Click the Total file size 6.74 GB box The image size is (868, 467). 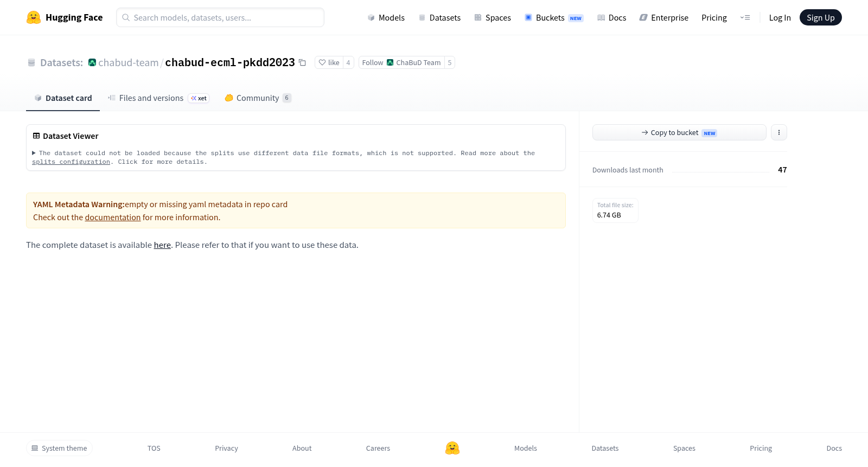615,210
